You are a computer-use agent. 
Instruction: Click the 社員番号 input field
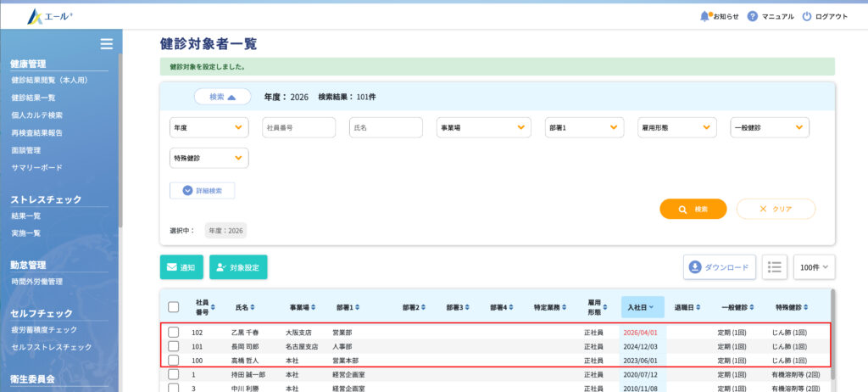(298, 127)
